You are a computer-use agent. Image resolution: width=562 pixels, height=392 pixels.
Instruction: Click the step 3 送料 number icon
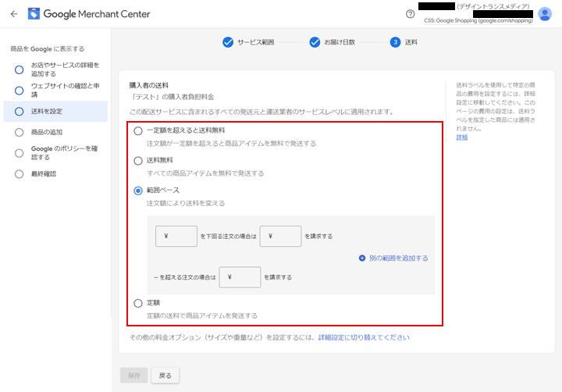click(395, 42)
